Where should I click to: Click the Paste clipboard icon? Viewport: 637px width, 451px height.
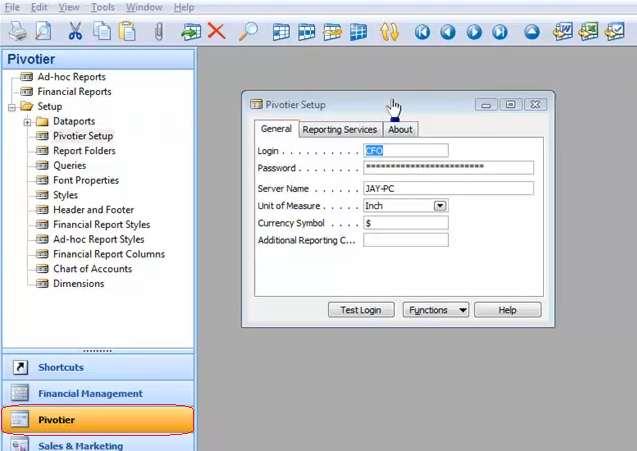127,31
